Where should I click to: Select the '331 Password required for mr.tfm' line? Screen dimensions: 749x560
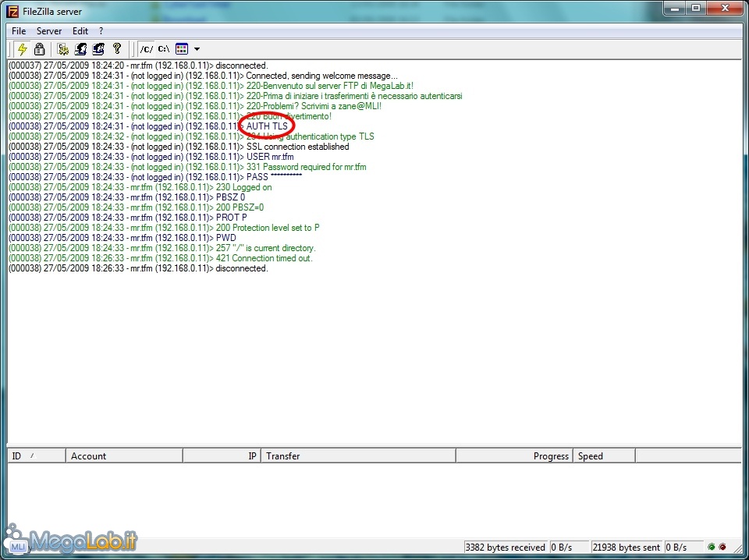point(187,167)
